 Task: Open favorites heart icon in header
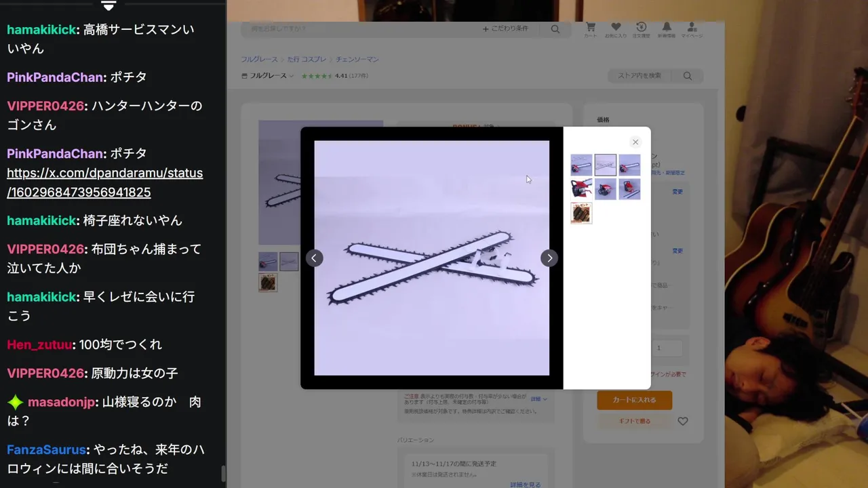click(616, 29)
